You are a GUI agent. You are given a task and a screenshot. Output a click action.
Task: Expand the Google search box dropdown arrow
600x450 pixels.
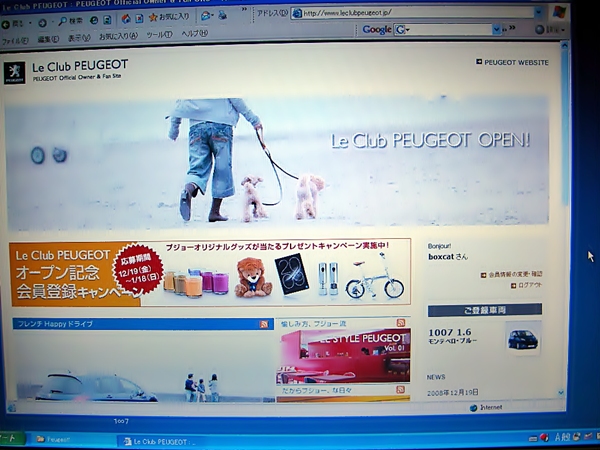(x=496, y=29)
